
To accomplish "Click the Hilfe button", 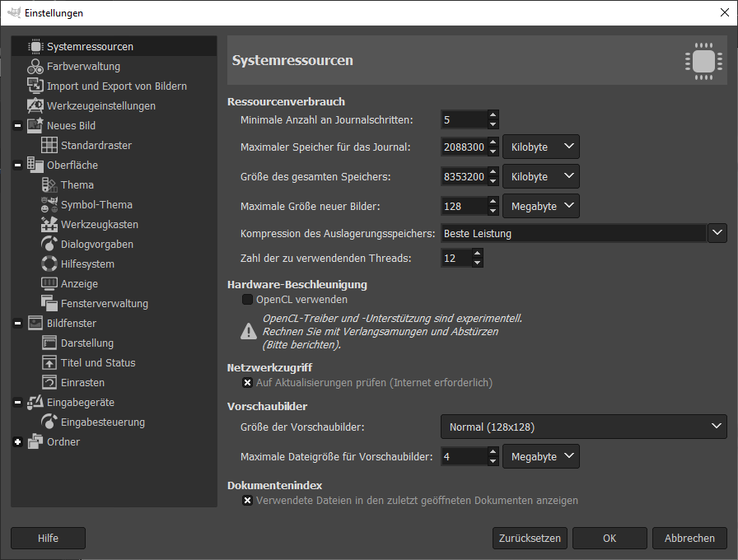I will coord(48,538).
